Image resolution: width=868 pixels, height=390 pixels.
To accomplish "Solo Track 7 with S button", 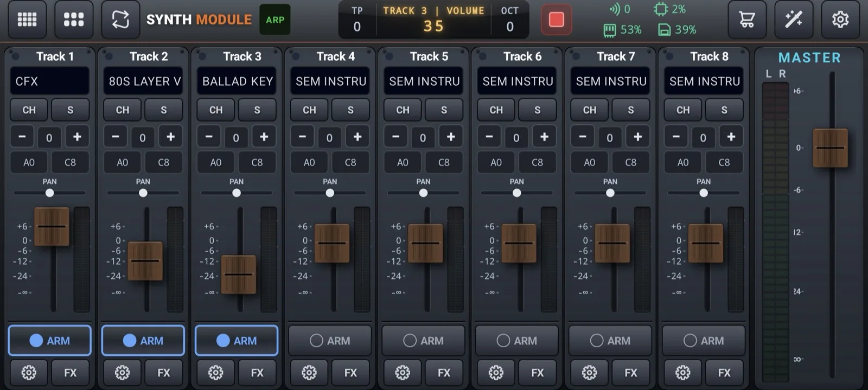I will coord(630,110).
